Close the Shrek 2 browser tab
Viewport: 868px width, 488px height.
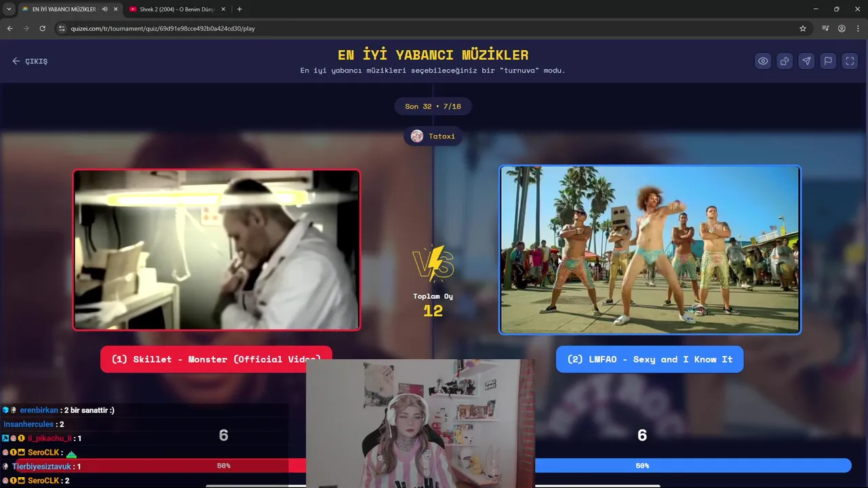pyautogui.click(x=223, y=9)
